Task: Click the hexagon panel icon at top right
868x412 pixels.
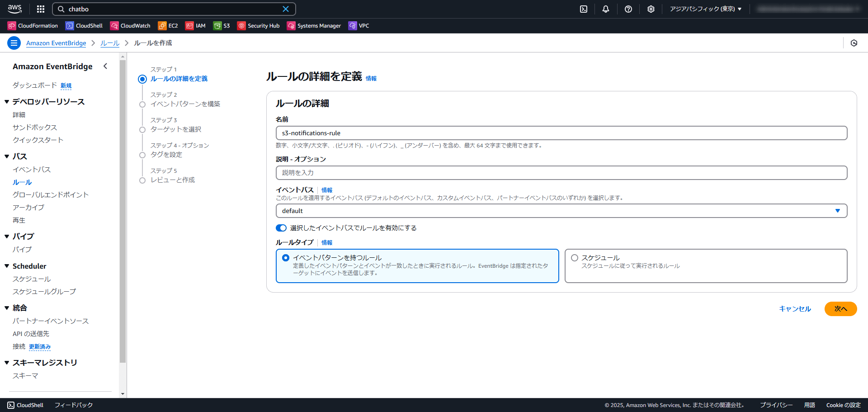Action: (854, 43)
